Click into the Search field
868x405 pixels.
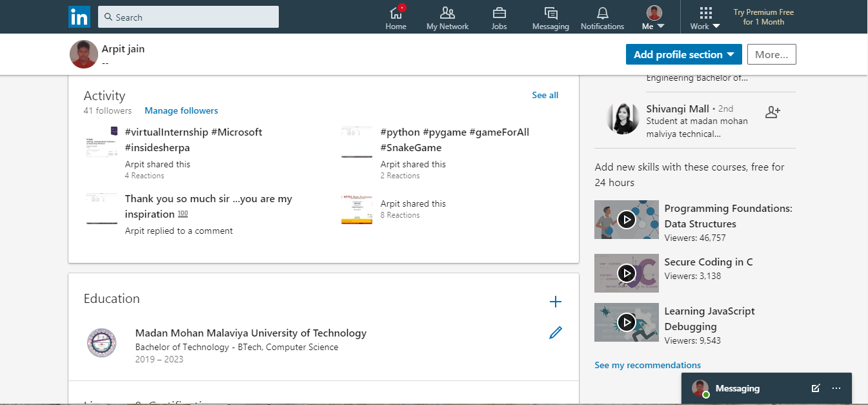pos(188,17)
